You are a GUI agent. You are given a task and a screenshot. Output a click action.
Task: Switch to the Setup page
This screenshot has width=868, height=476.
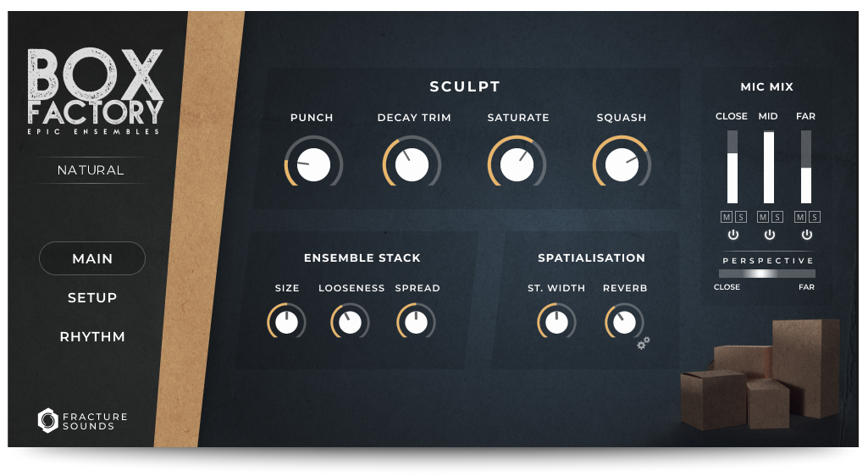[x=92, y=298]
